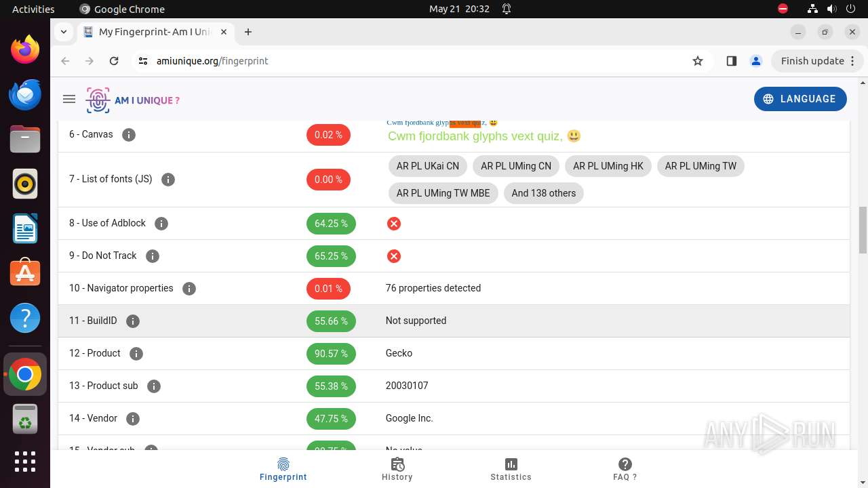
Task: Click Finish update button
Action: pyautogui.click(x=818, y=61)
